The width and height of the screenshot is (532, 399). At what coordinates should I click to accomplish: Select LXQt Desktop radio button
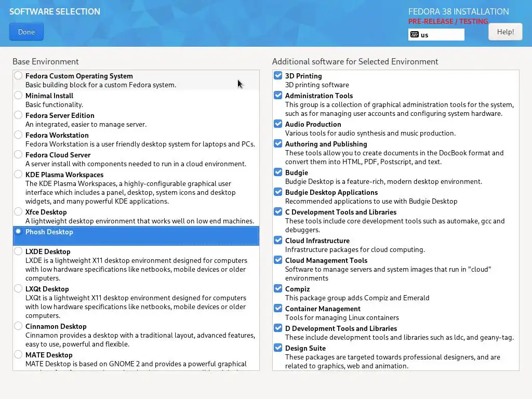(x=18, y=288)
